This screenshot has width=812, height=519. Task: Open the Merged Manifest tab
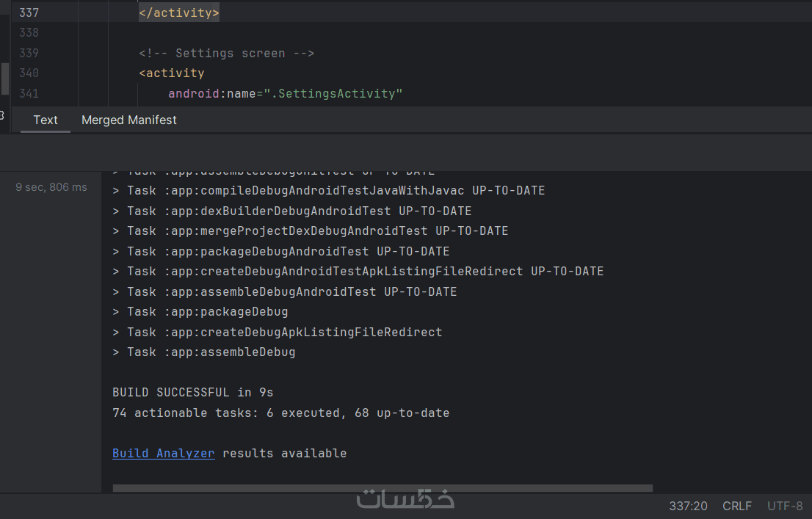click(129, 120)
